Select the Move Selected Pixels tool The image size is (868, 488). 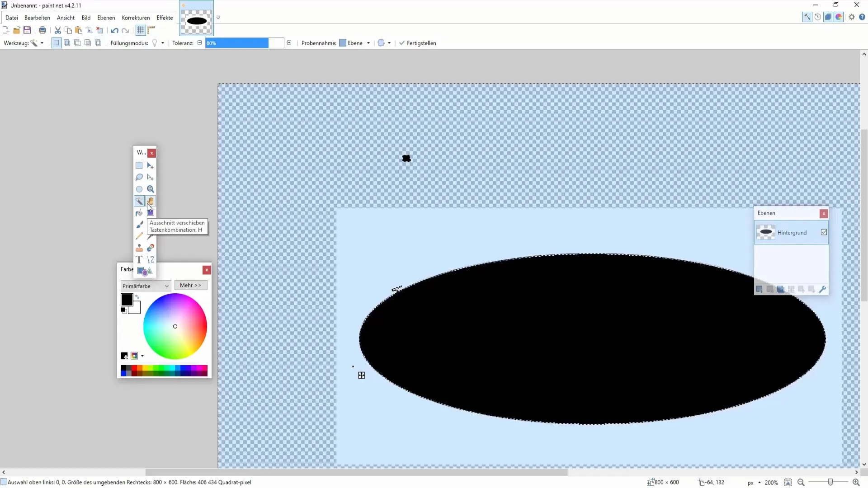coord(151,165)
